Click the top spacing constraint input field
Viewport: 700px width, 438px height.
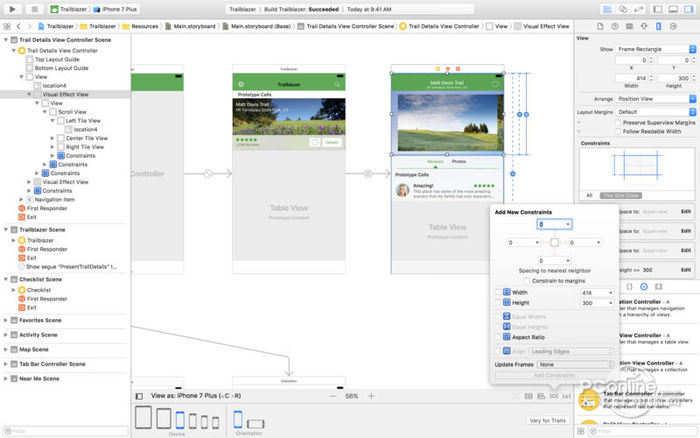pyautogui.click(x=555, y=225)
